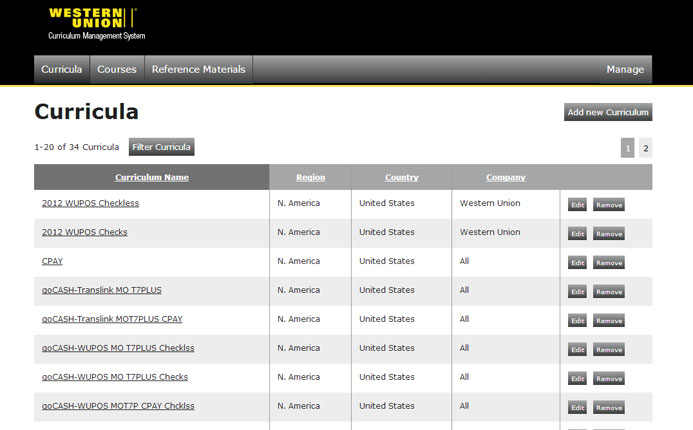Open the 2012 WUPOS Checkless curriculum

[90, 203]
